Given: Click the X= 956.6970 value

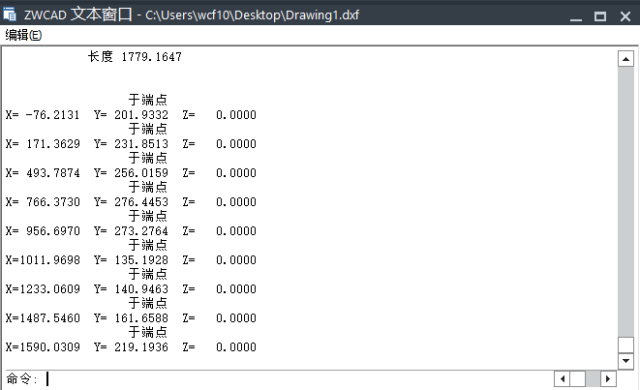Looking at the screenshot, I should (x=42, y=231).
